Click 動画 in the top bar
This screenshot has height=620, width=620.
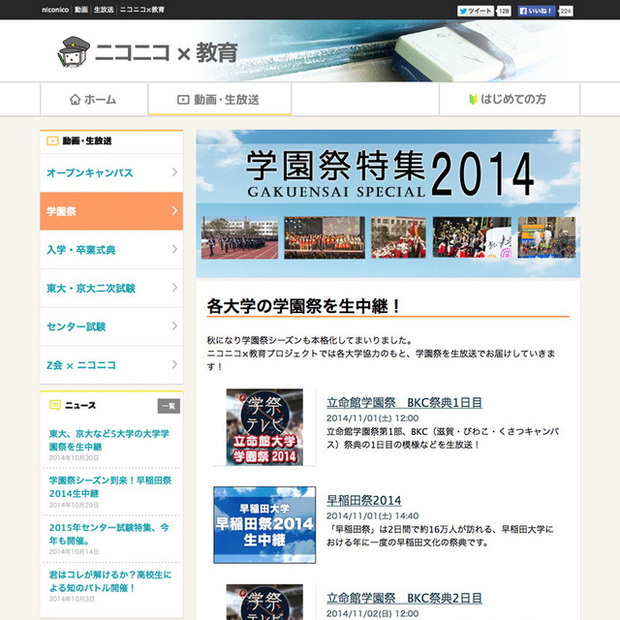pos(81,9)
